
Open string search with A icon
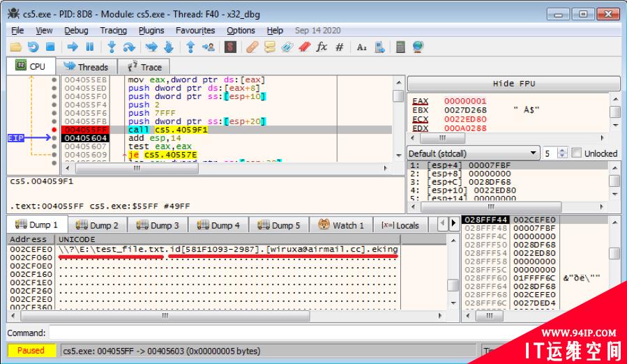[x=361, y=47]
